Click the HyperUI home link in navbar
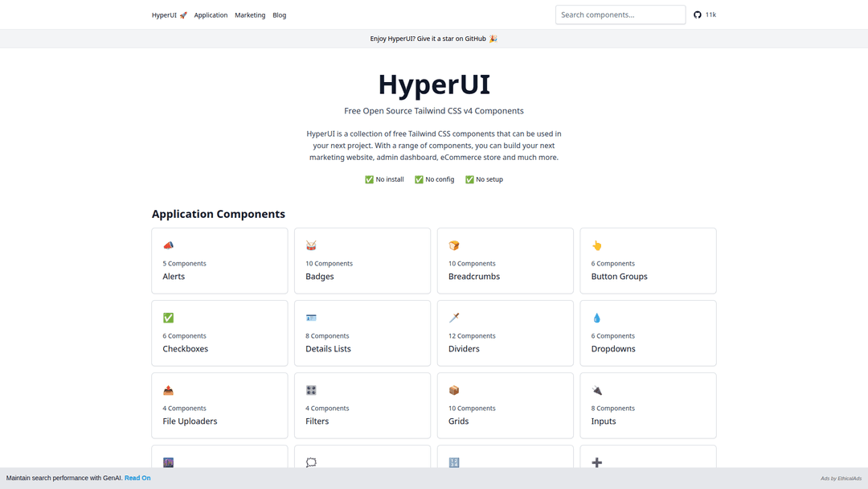The image size is (868, 489). 169,15
